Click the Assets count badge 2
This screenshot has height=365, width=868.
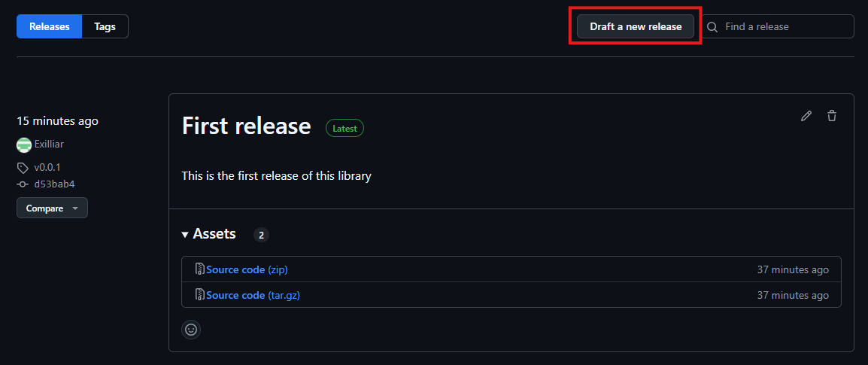(261, 235)
